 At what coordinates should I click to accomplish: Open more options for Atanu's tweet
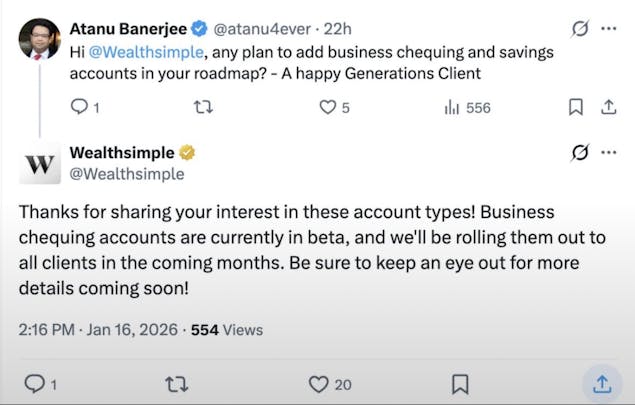(608, 28)
